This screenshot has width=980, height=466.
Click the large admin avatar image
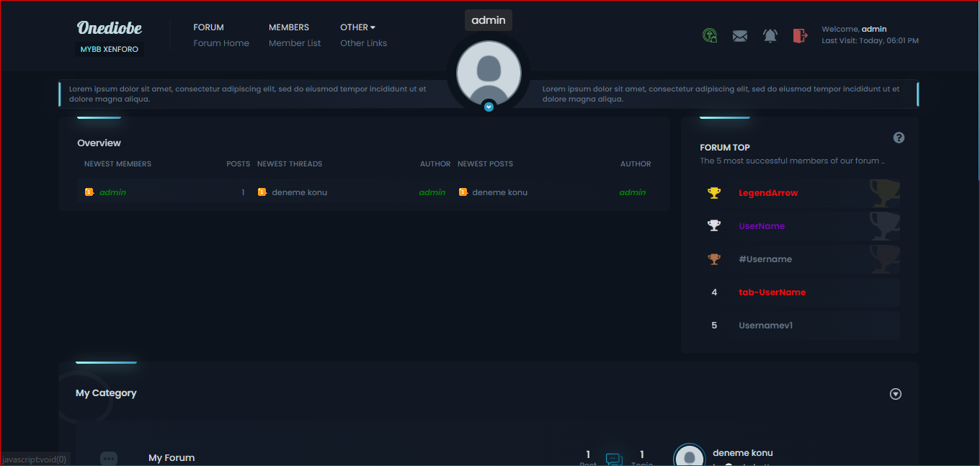point(489,73)
